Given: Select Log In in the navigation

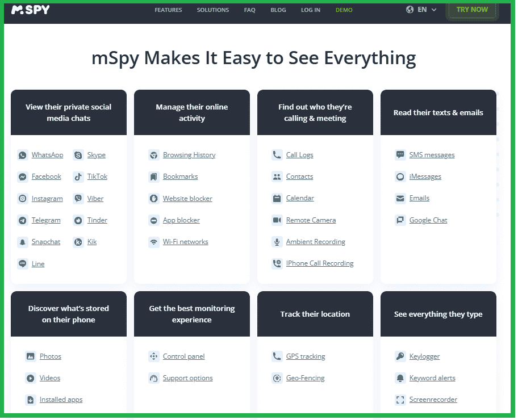Looking at the screenshot, I should (x=311, y=10).
